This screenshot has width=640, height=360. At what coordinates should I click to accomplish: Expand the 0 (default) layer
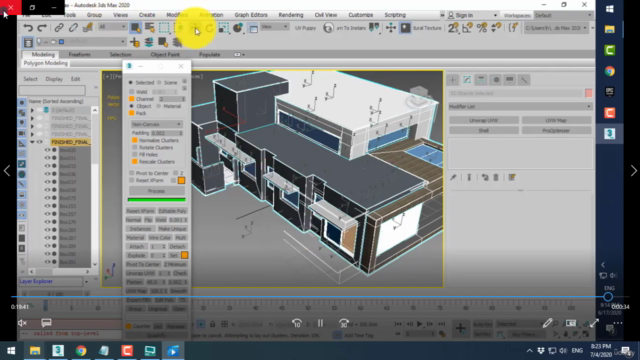[32, 110]
